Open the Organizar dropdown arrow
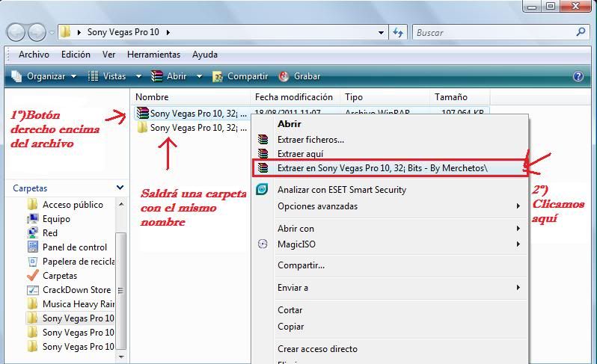This screenshot has width=597, height=364. [x=74, y=76]
